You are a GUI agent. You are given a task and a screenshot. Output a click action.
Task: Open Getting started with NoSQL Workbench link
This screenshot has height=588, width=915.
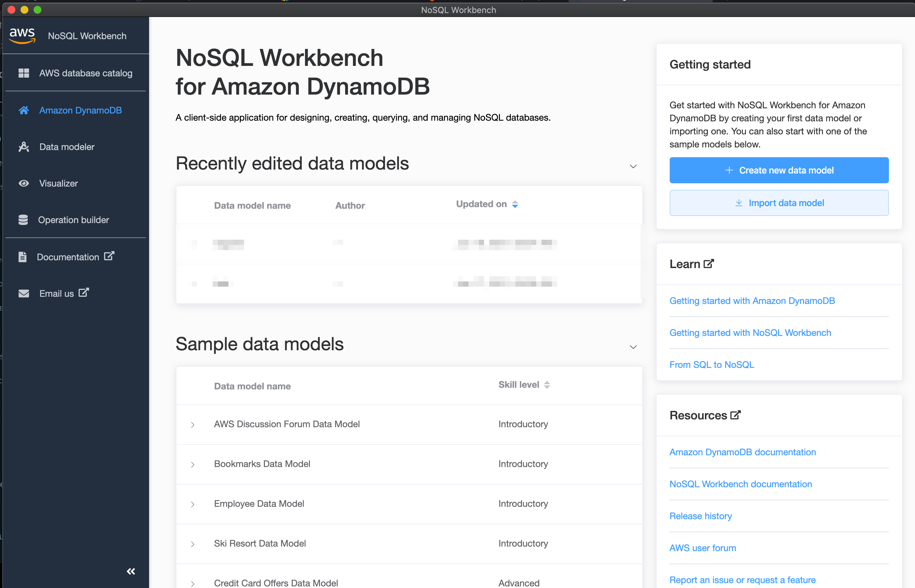click(x=750, y=333)
